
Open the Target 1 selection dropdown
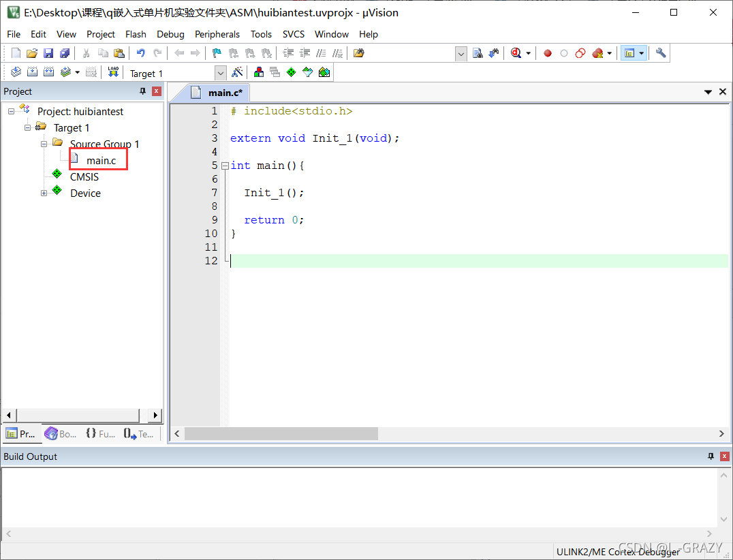click(220, 73)
